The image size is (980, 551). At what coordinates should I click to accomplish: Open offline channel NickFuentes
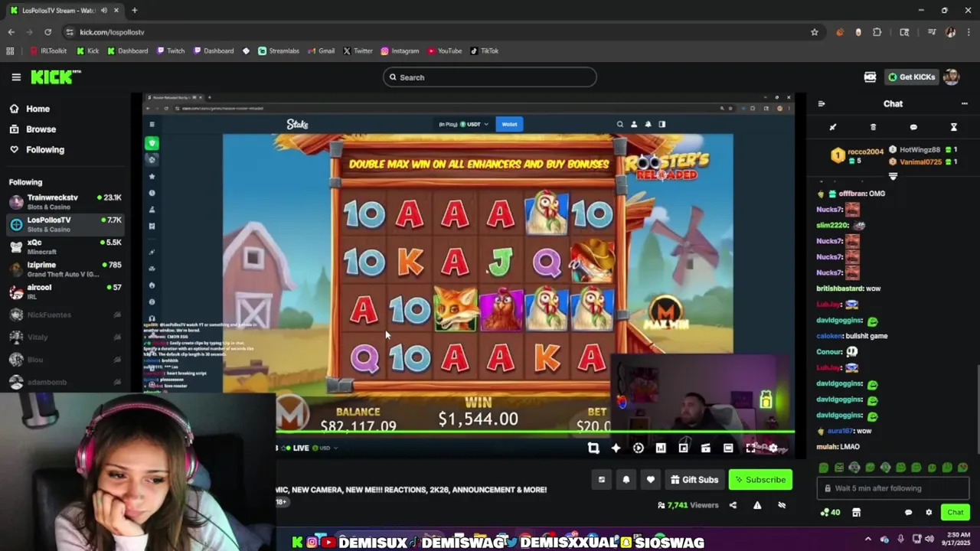click(x=66, y=315)
